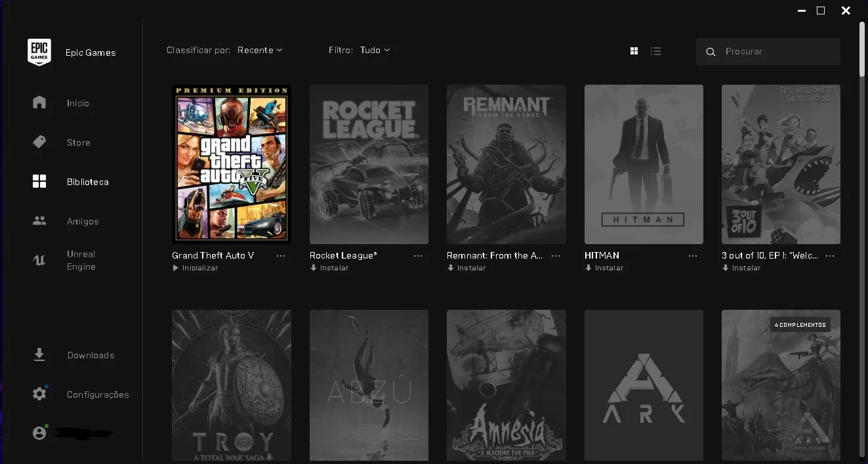Viewport: 868px width, 464px height.
Task: Open the Store tag icon
Action: pyautogui.click(x=39, y=142)
